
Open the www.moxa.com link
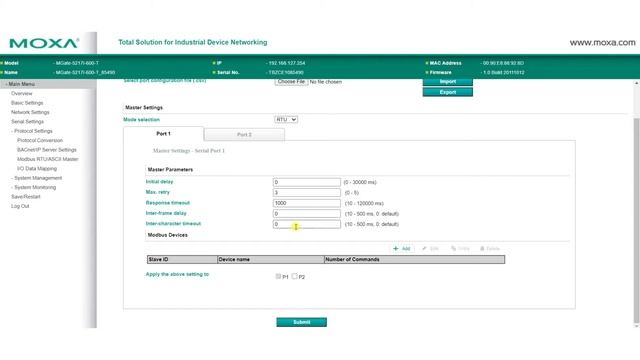[x=602, y=42]
